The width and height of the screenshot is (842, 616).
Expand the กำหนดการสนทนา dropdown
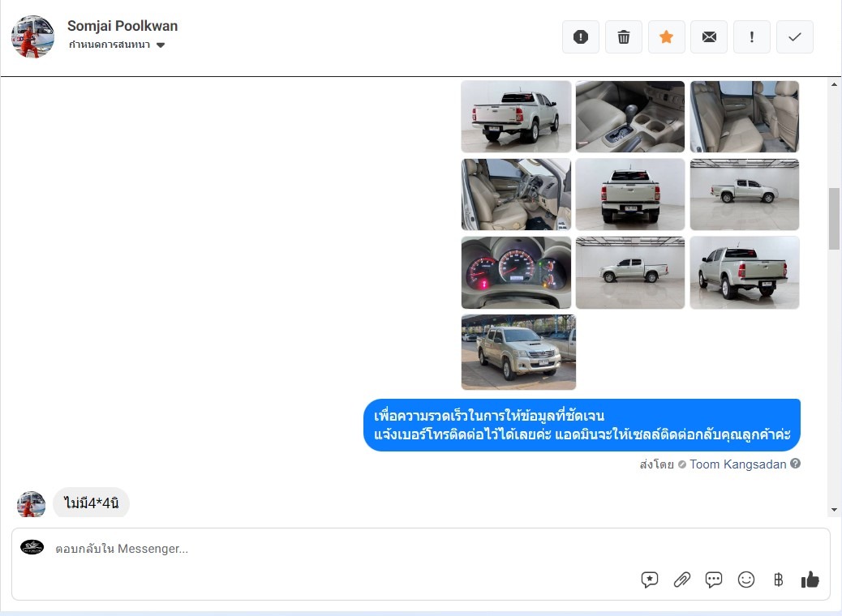117,45
